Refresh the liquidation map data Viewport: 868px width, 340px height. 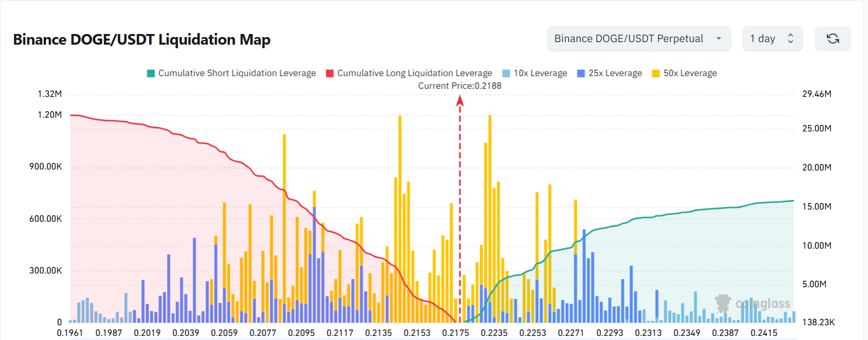[x=832, y=39]
